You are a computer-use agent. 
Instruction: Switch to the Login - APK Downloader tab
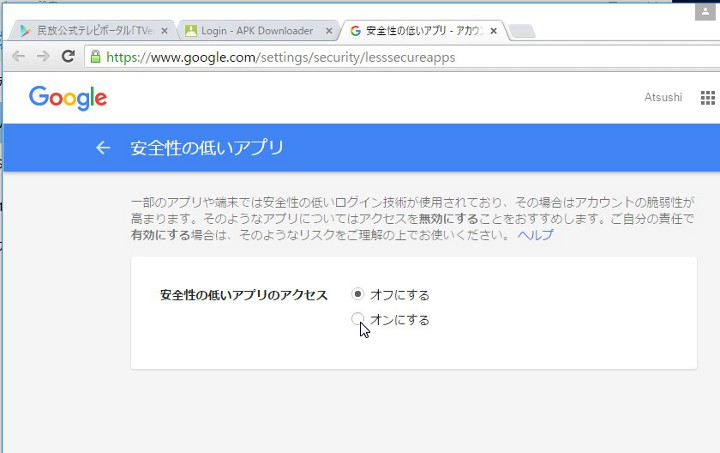coord(257,31)
